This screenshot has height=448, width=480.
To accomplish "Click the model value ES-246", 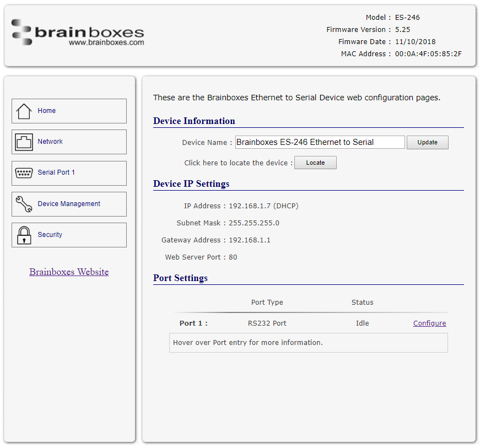I will pos(407,18).
